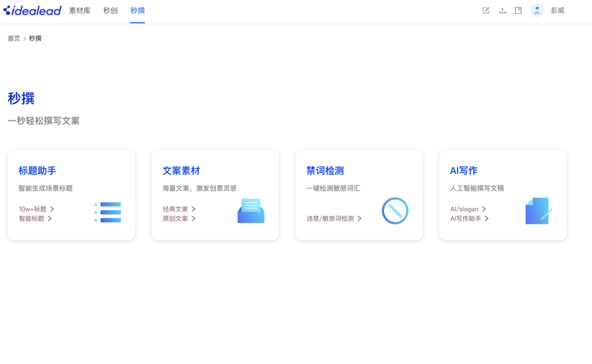Open the AI/slogan link
The image size is (592, 364).
pos(464,209)
